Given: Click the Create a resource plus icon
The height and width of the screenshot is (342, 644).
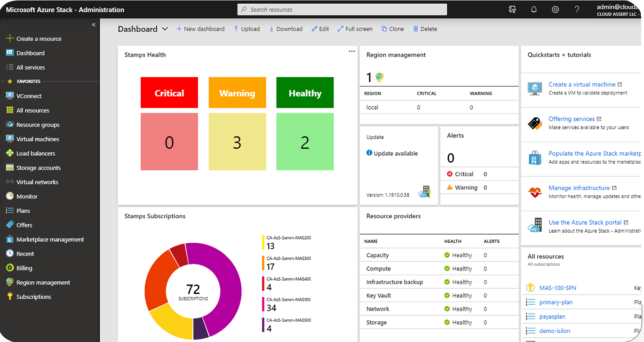Looking at the screenshot, I should (9, 39).
